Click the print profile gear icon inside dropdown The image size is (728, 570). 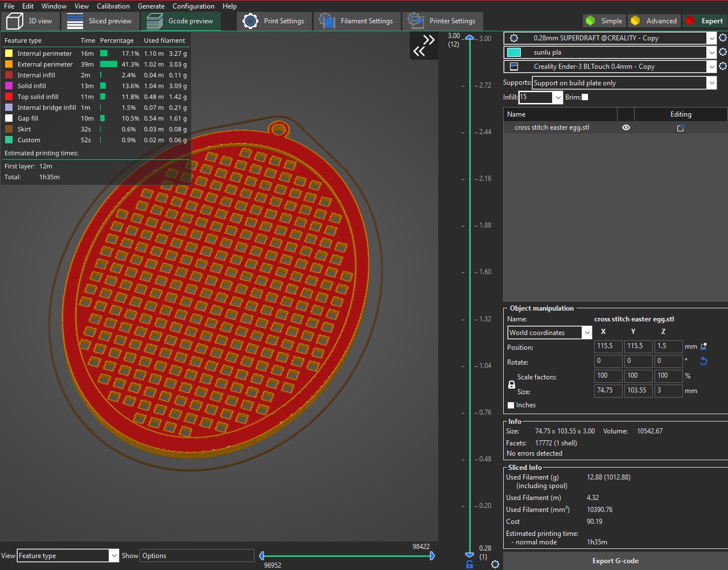click(514, 38)
